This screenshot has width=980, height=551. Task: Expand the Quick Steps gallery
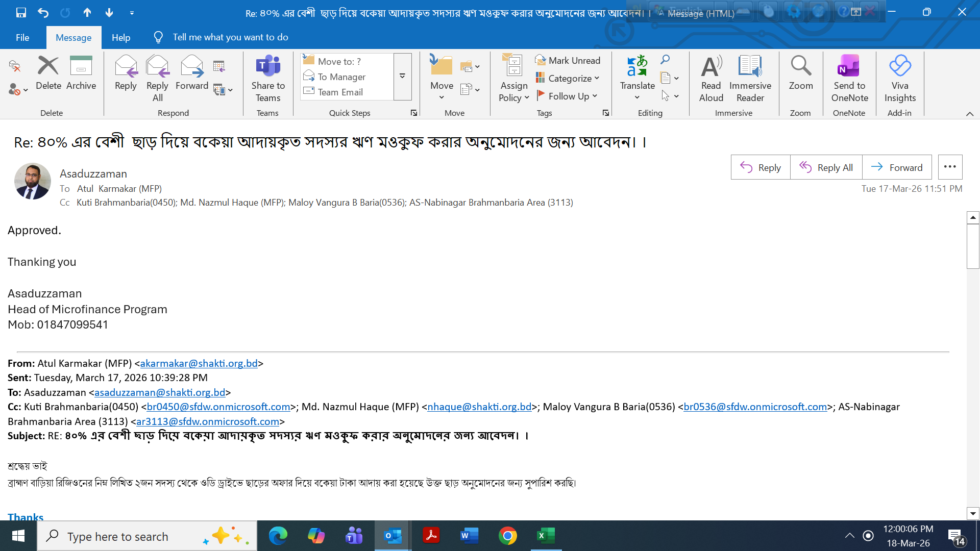[402, 77]
